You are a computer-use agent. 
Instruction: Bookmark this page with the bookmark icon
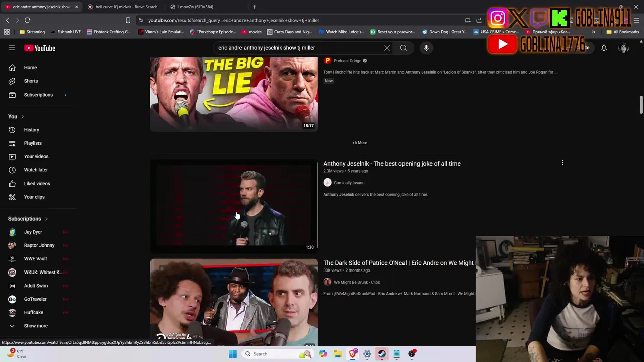pyautogui.click(x=128, y=20)
